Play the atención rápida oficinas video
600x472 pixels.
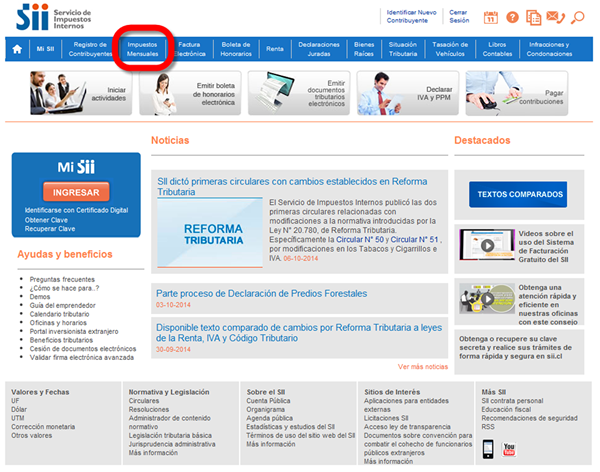487,299
